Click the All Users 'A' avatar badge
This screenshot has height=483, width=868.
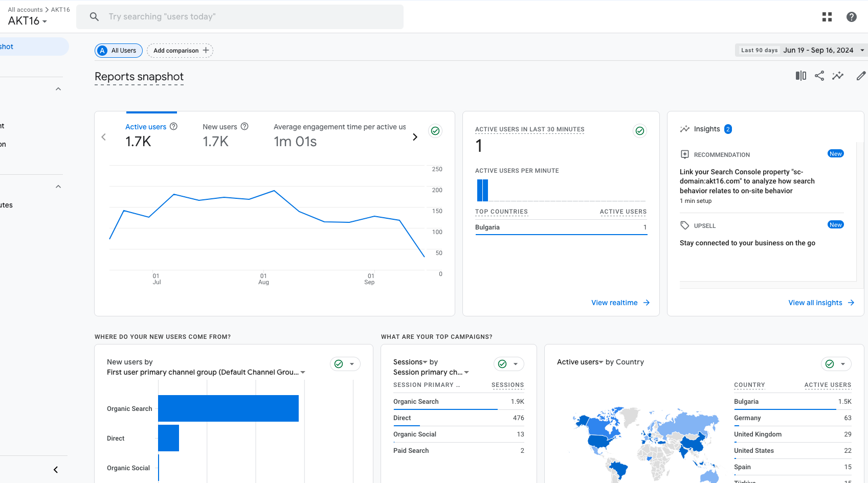click(x=102, y=51)
